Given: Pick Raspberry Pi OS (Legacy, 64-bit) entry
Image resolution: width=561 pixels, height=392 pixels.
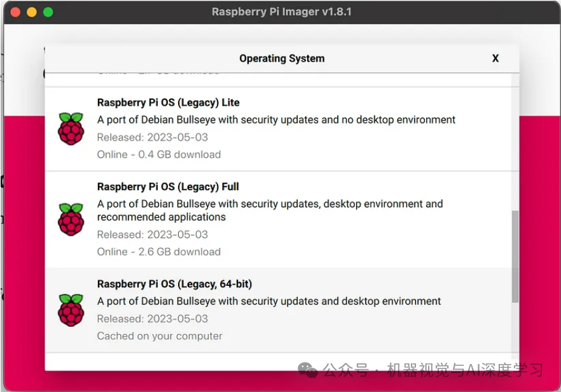Looking at the screenshot, I should coord(174,284).
